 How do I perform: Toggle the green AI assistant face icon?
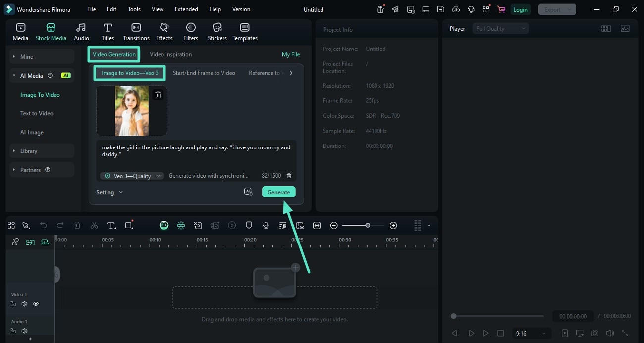coord(164,225)
